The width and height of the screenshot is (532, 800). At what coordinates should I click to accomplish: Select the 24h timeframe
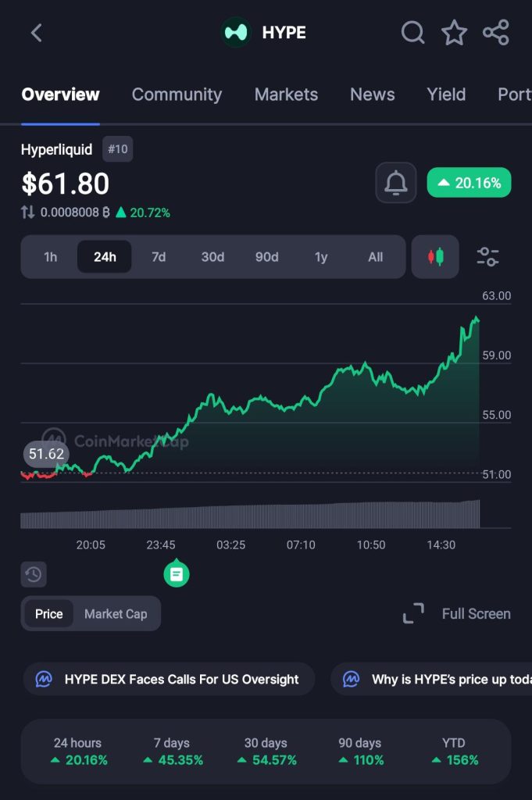[105, 256]
